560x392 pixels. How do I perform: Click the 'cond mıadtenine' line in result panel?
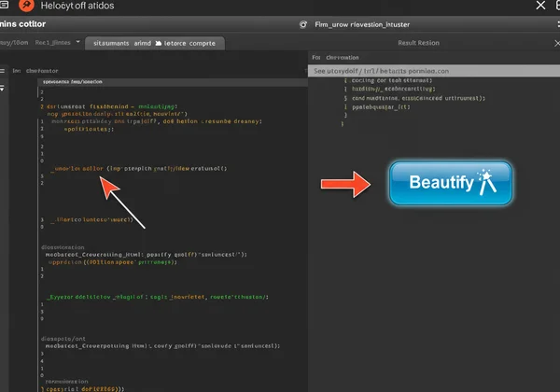coord(418,98)
